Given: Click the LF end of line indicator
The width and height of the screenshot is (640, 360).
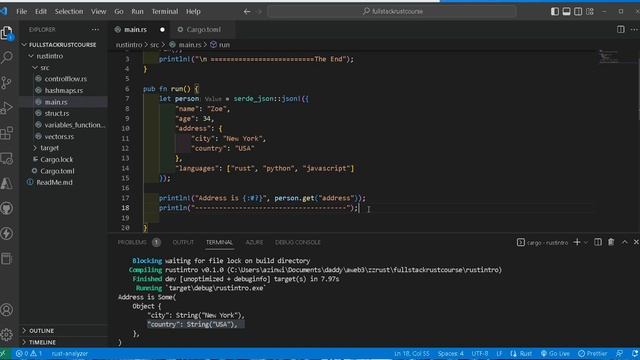Looking at the screenshot, I should 499,353.
